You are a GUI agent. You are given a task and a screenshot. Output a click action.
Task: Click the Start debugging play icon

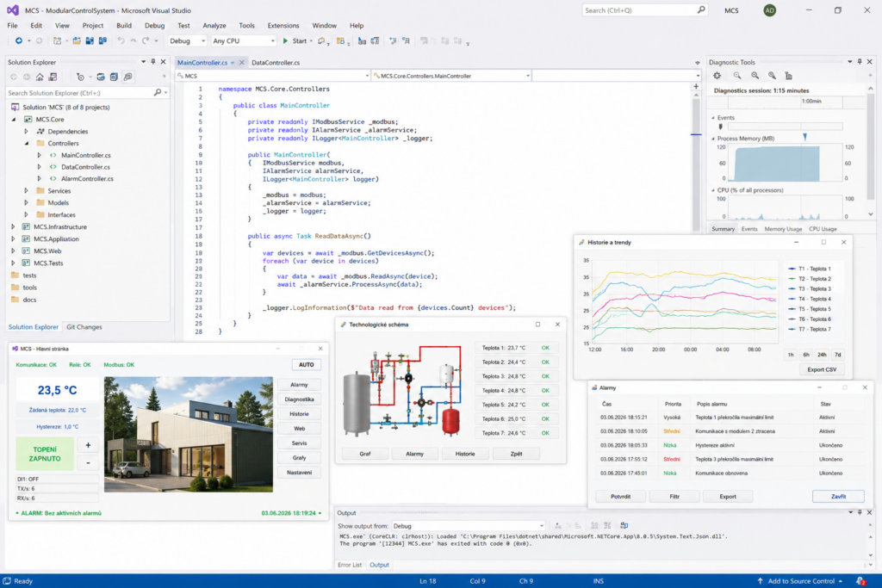pyautogui.click(x=285, y=41)
